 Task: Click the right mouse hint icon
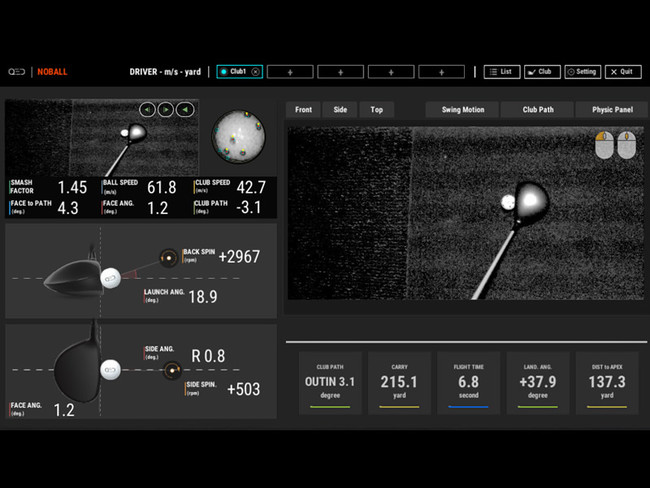click(626, 146)
